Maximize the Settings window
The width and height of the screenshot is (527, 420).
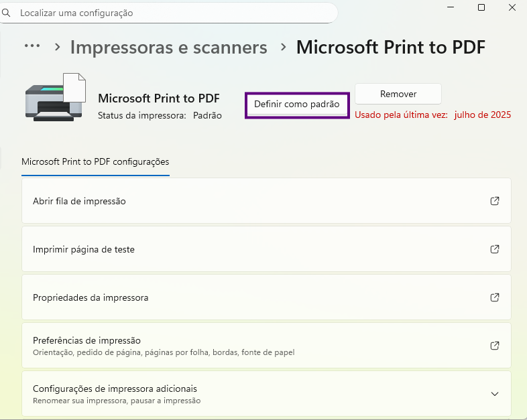pos(481,7)
